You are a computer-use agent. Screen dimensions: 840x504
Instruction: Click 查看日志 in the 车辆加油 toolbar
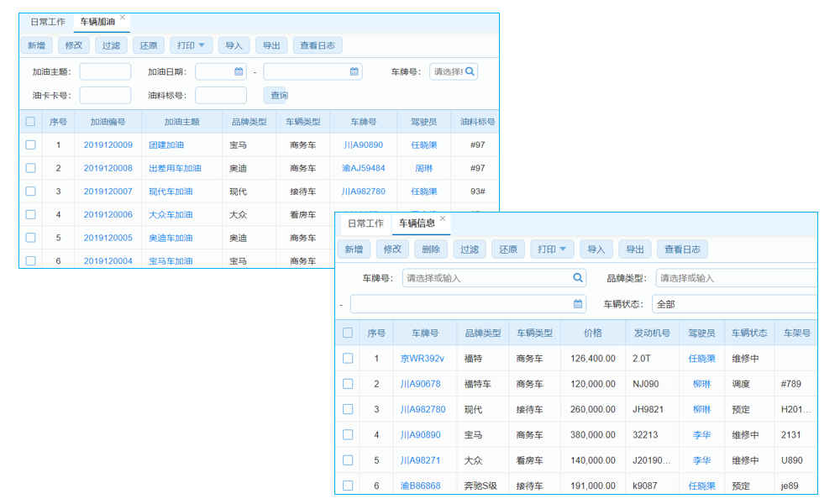point(317,45)
